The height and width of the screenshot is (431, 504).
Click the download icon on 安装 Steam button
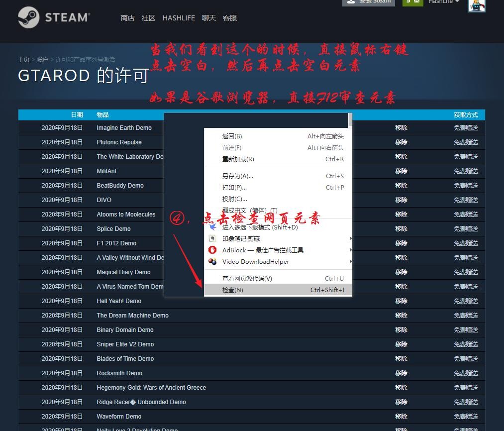click(x=351, y=1)
